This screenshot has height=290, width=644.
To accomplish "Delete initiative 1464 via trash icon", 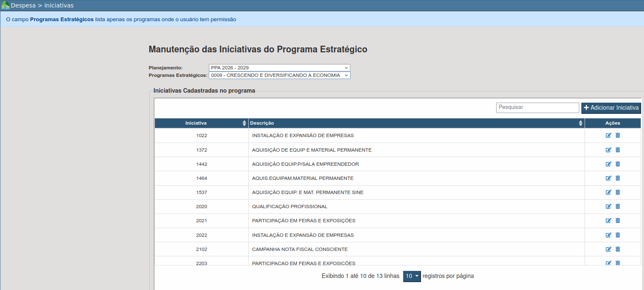I will tap(617, 178).
